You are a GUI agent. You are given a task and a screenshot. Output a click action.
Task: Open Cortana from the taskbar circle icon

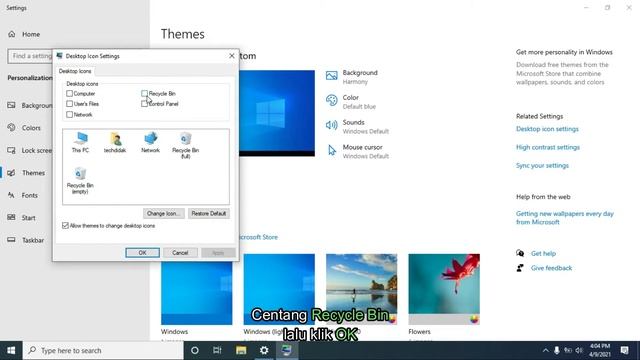click(x=195, y=350)
